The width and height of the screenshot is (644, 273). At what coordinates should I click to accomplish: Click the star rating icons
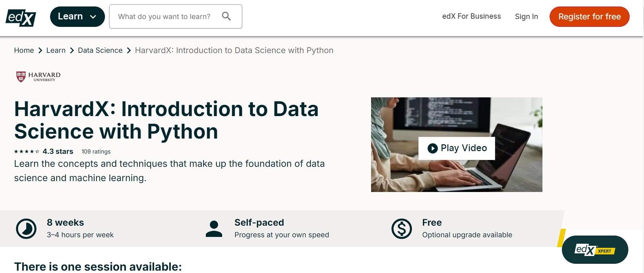[27, 151]
